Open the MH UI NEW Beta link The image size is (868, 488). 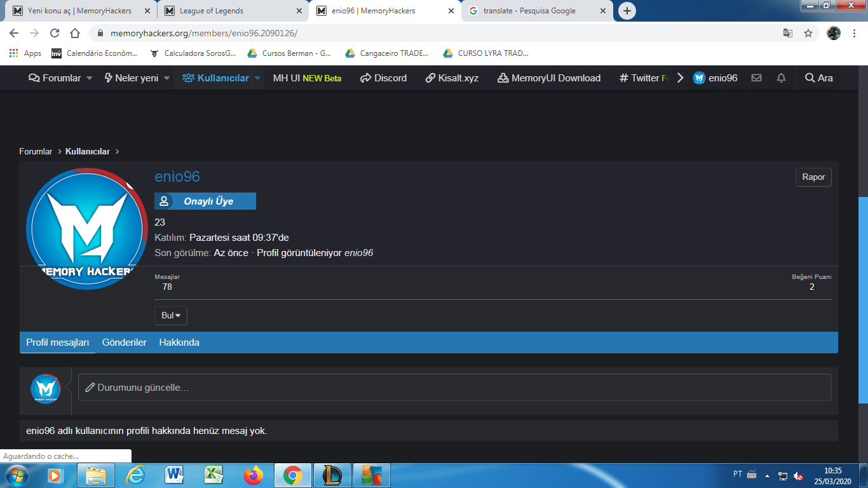307,78
